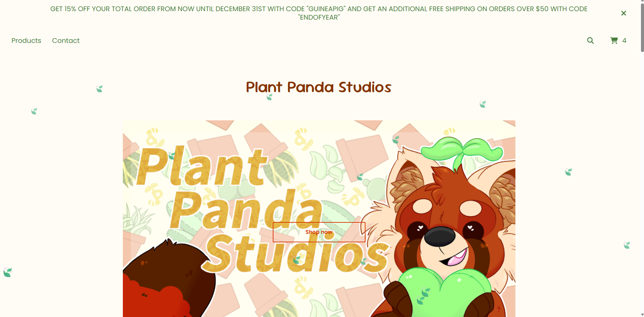
Task: Click the falling leaf at far left edge
Action: (x=7, y=272)
